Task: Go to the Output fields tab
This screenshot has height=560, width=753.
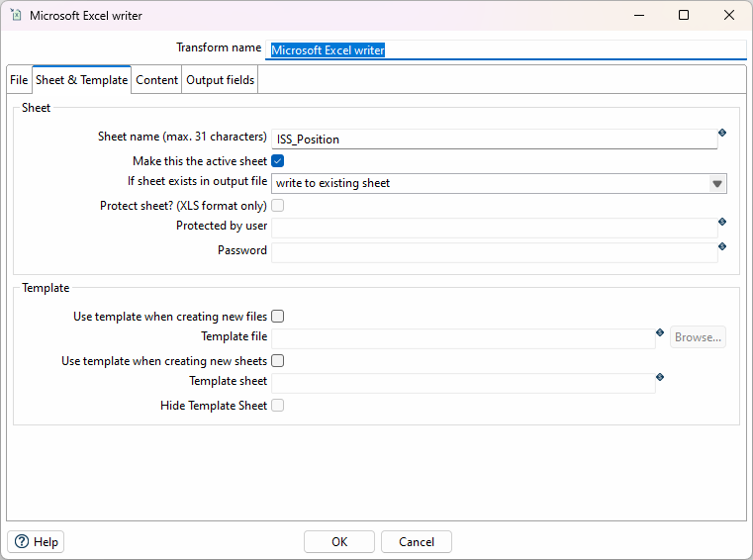Action: (x=220, y=80)
